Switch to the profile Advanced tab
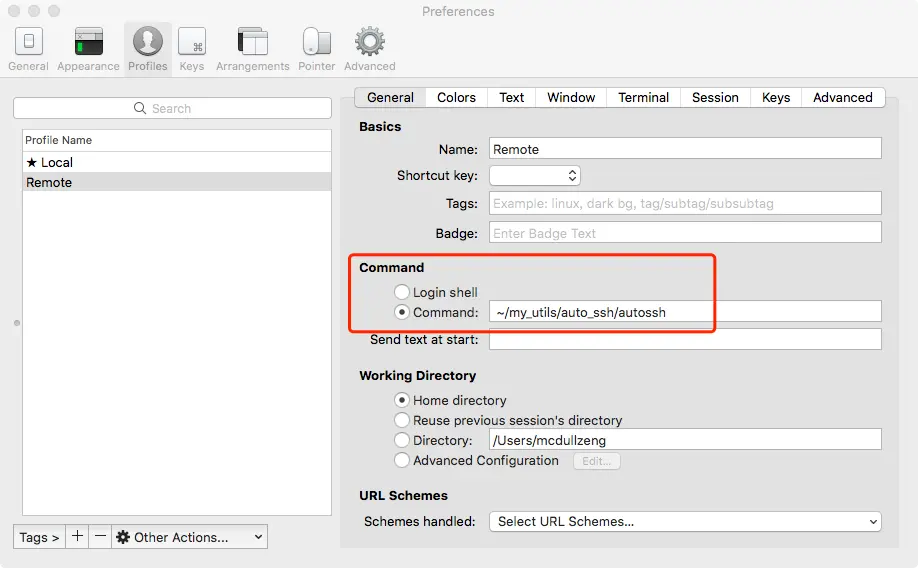Viewport: 918px width, 568px height. tap(842, 98)
